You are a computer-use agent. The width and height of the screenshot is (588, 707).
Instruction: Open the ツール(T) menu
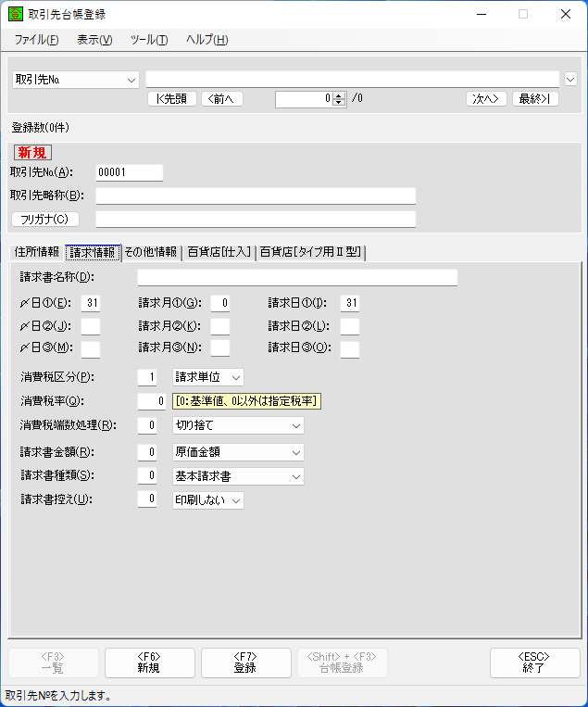coord(149,40)
